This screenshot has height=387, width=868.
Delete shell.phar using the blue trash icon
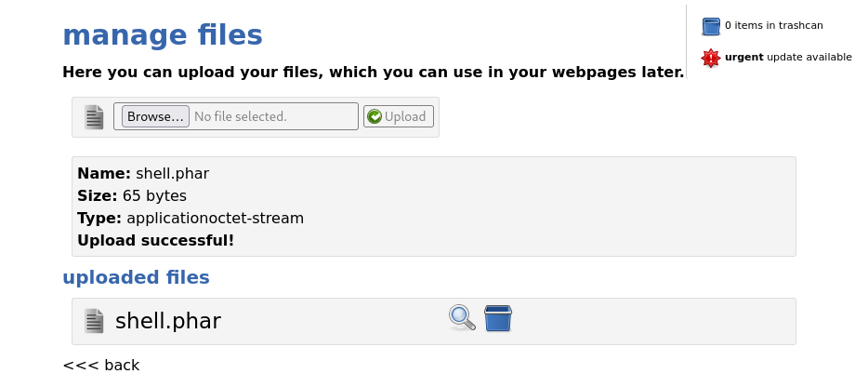pyautogui.click(x=498, y=318)
